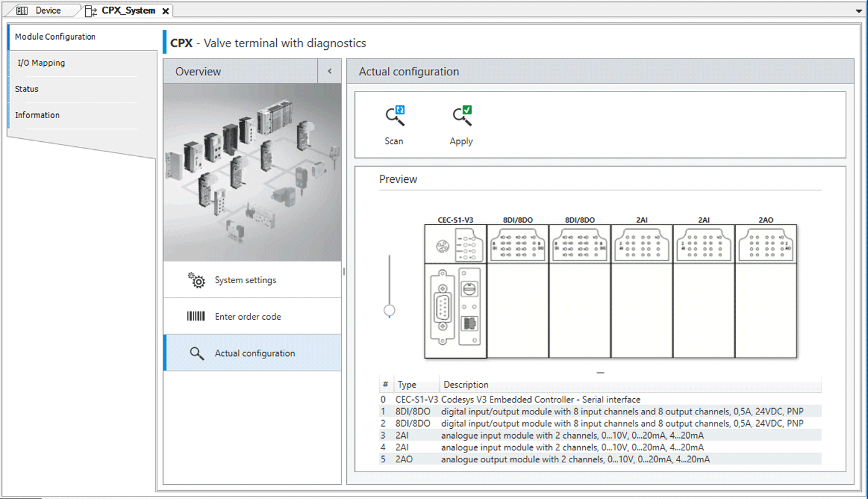Close the CPX_System tab
The height and width of the screenshot is (499, 868).
click(165, 11)
